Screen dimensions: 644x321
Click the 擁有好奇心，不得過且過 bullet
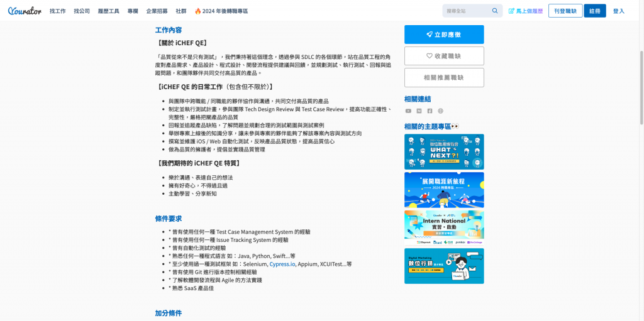(x=198, y=185)
